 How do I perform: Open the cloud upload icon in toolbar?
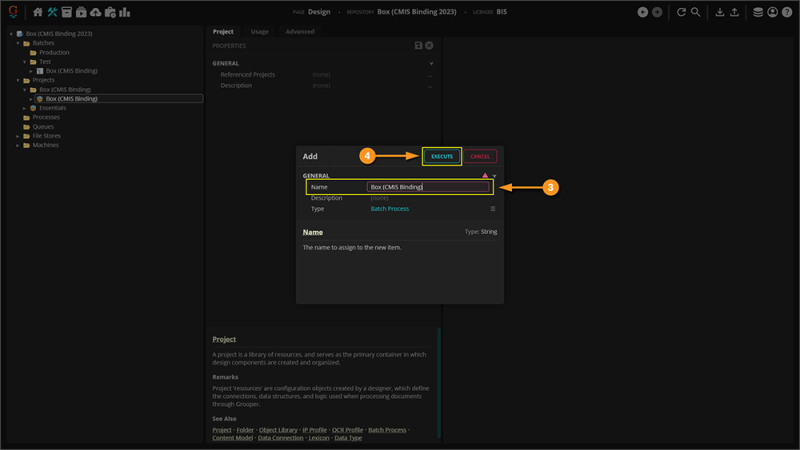point(95,12)
